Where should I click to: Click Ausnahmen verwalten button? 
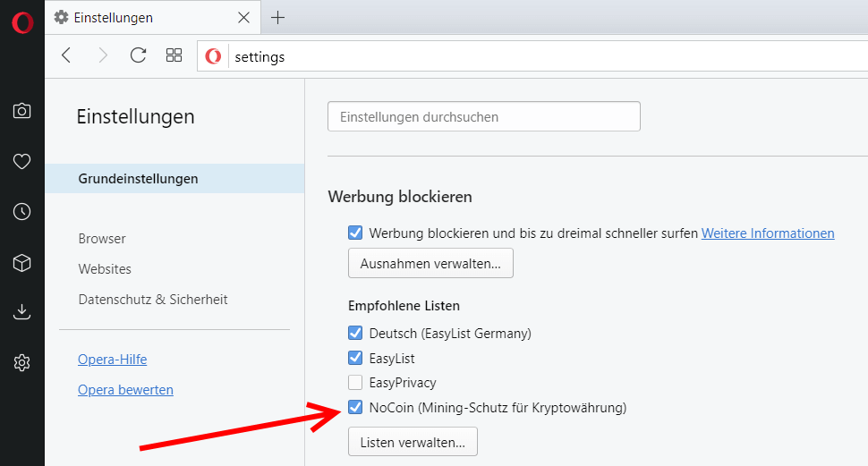[430, 264]
